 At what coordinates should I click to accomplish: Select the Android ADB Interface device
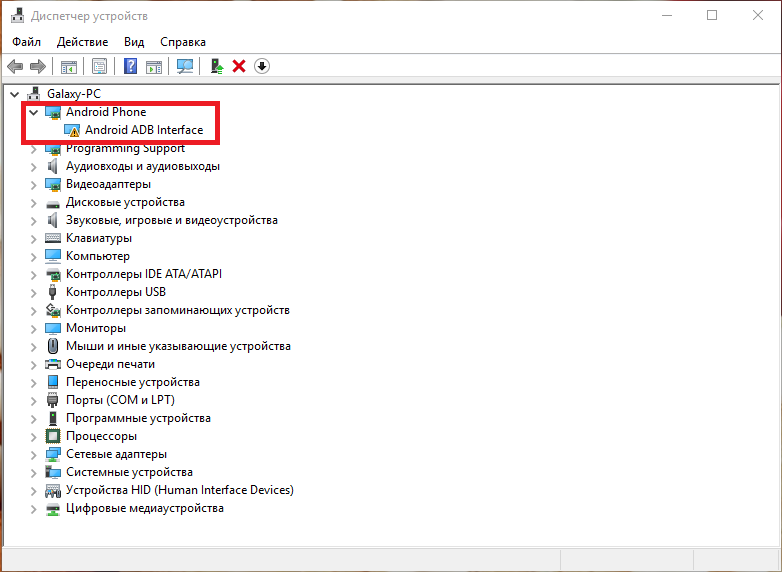click(143, 130)
